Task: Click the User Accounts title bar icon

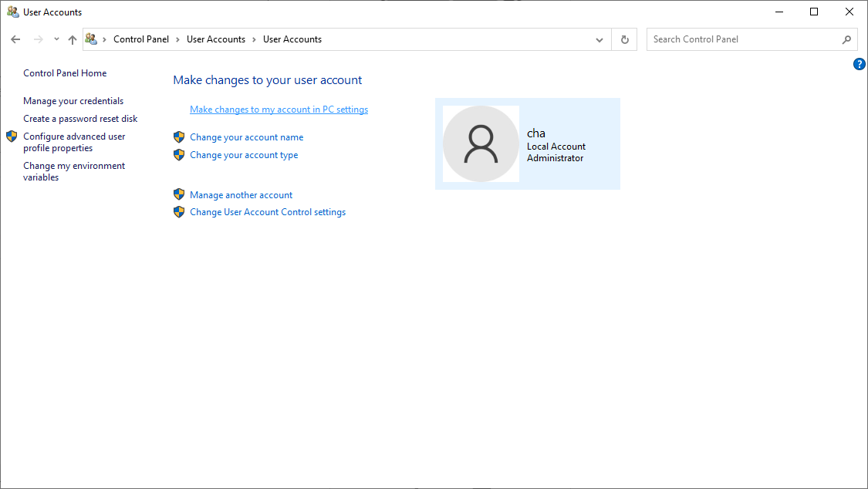Action: 13,12
